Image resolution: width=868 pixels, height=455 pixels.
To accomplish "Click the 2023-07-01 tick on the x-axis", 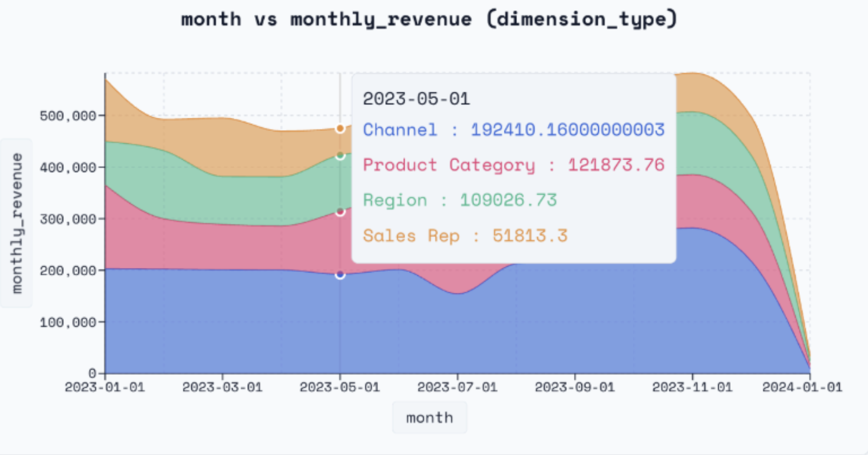I will 457,386.
